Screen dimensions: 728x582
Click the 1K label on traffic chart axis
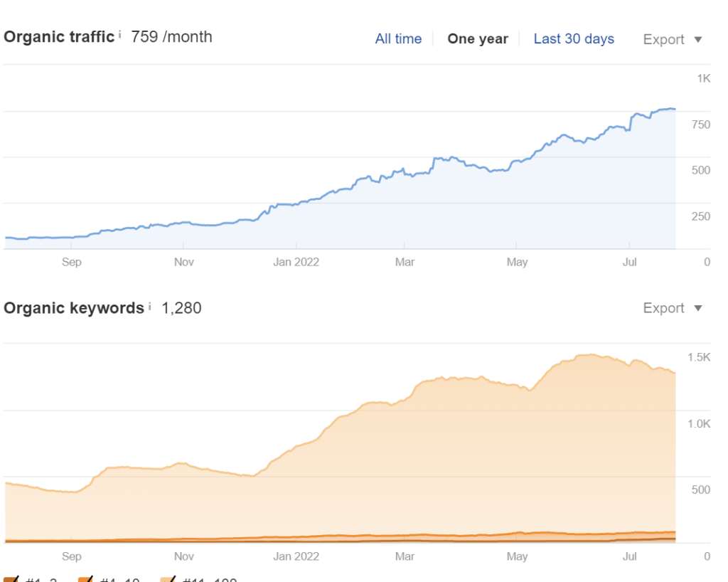(x=703, y=78)
